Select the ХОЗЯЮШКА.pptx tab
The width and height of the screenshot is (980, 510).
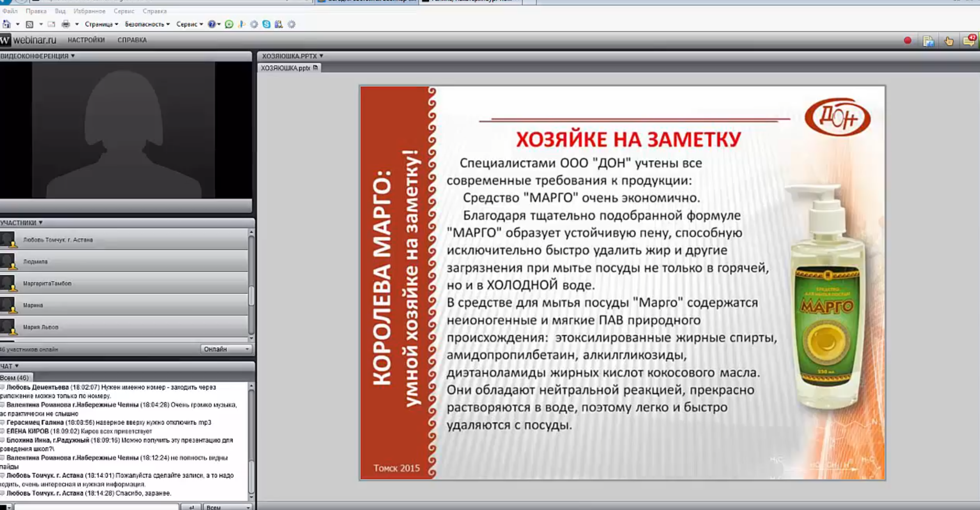tap(286, 68)
